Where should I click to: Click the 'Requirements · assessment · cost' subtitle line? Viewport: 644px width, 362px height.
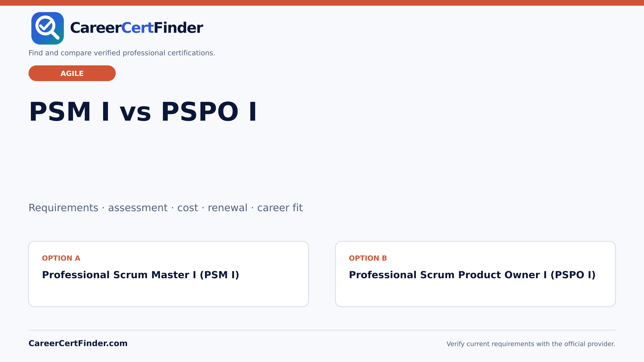[x=166, y=208]
